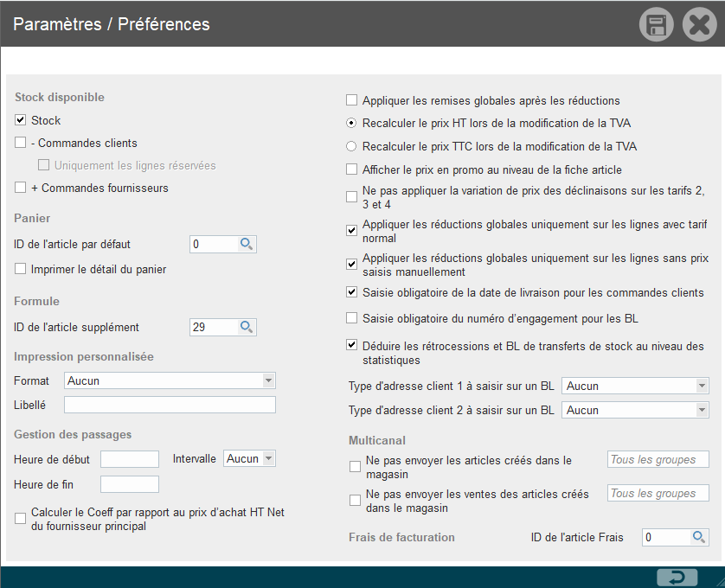The image size is (725, 588).
Task: Select 'Recalculer le prix HT' radio option
Action: [x=351, y=124]
